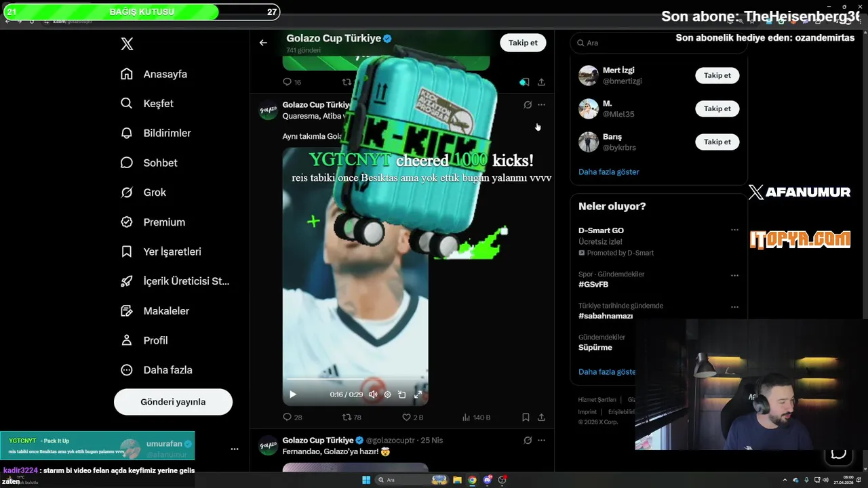Seek on the video progress bar
This screenshot has height=488, width=868.
[355, 379]
